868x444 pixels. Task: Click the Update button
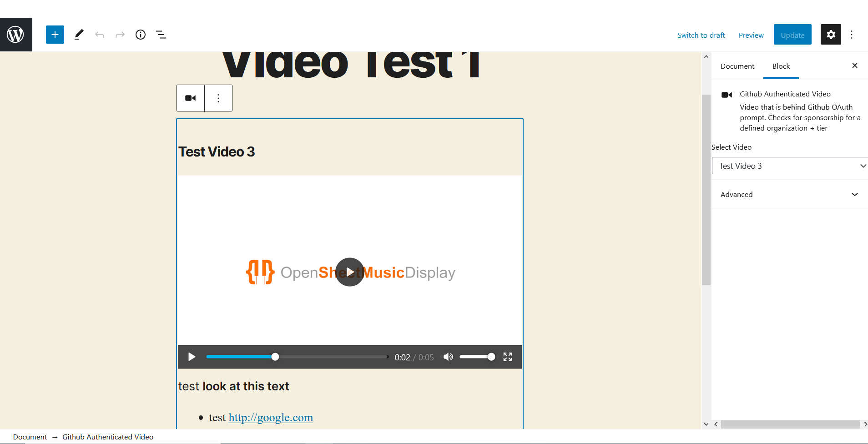[792, 35]
